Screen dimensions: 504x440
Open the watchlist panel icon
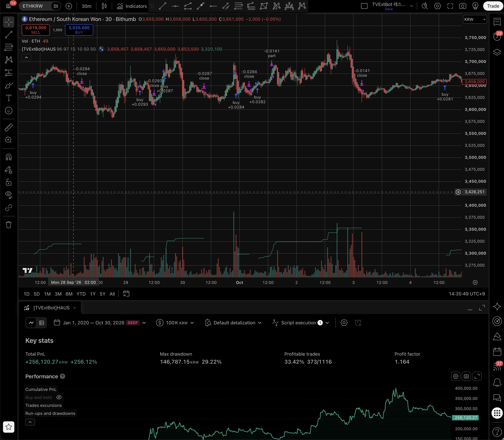(497, 22)
